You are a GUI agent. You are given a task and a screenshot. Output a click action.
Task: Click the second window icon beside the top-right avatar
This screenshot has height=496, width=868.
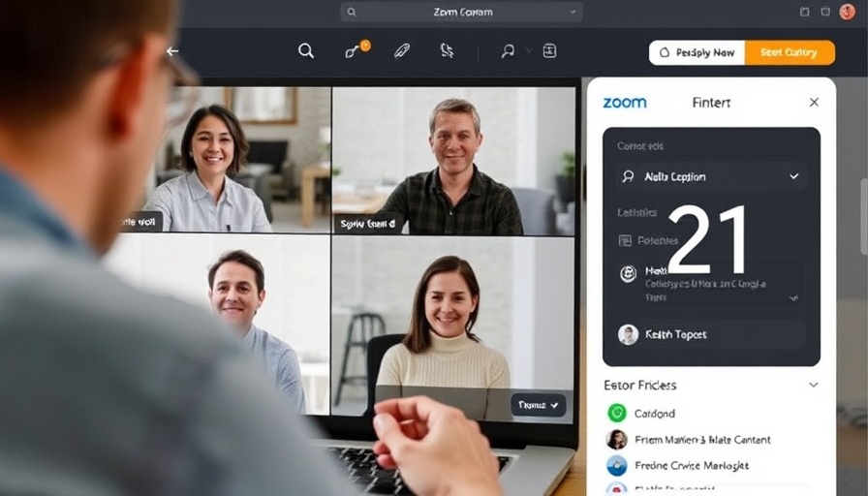[825, 12]
